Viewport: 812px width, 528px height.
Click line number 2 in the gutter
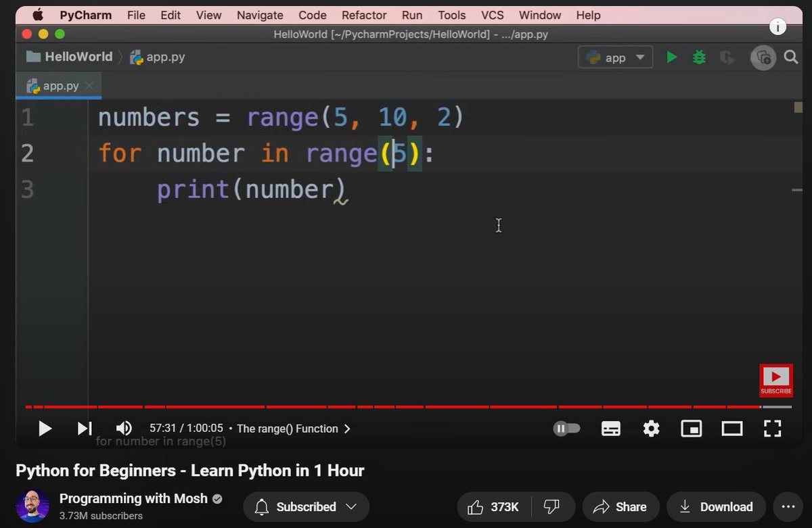pos(27,153)
